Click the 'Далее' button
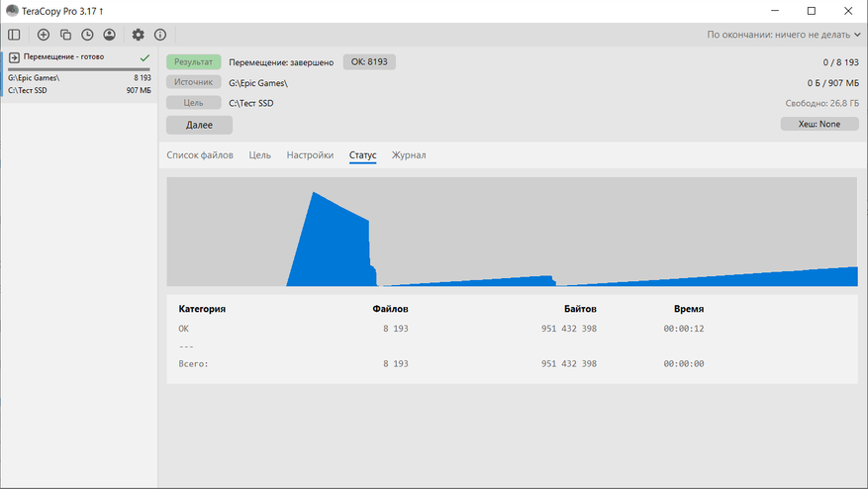The width and height of the screenshot is (868, 489). [199, 125]
